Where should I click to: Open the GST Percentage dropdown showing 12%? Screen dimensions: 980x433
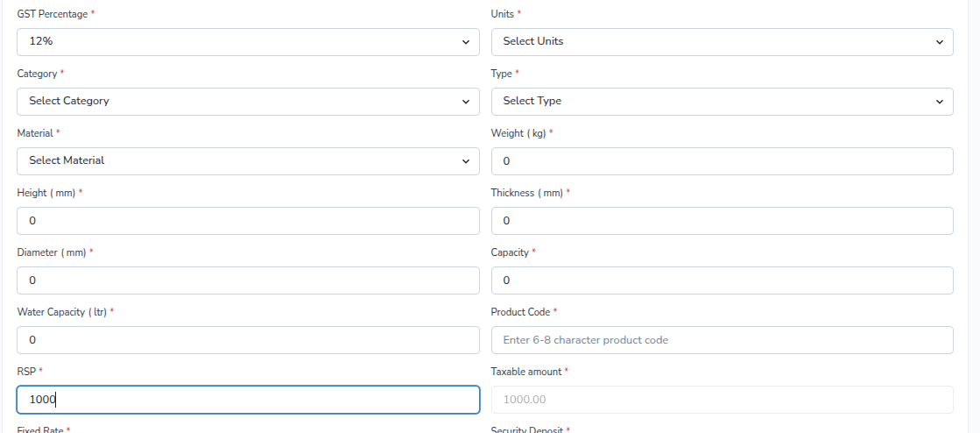[x=248, y=42]
